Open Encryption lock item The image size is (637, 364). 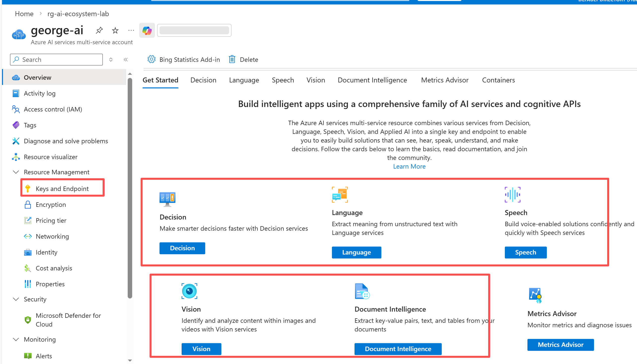(28, 205)
